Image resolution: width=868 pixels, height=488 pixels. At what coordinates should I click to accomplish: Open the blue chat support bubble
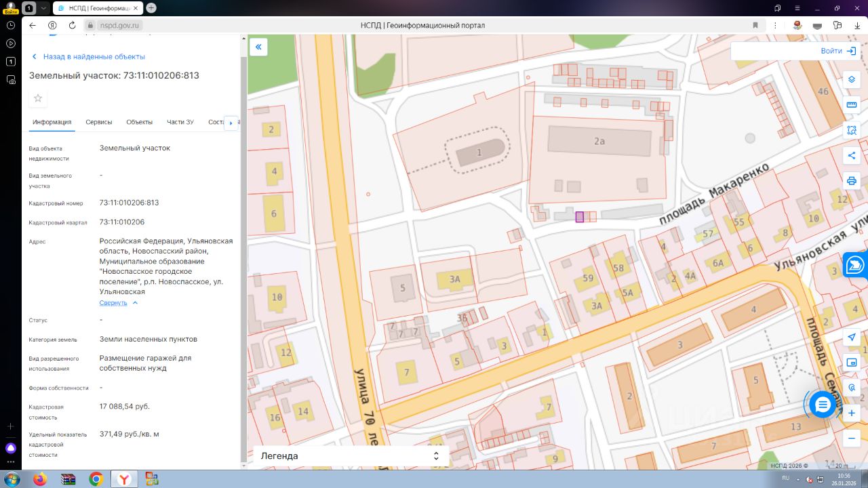coord(823,405)
